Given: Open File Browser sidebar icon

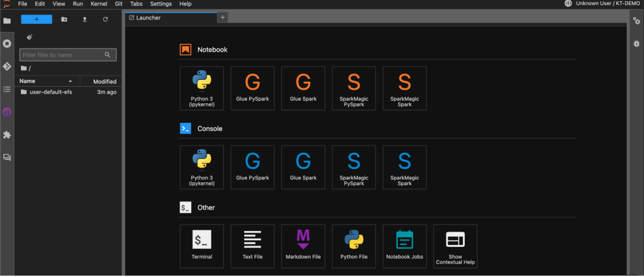Looking at the screenshot, I should 7,21.
